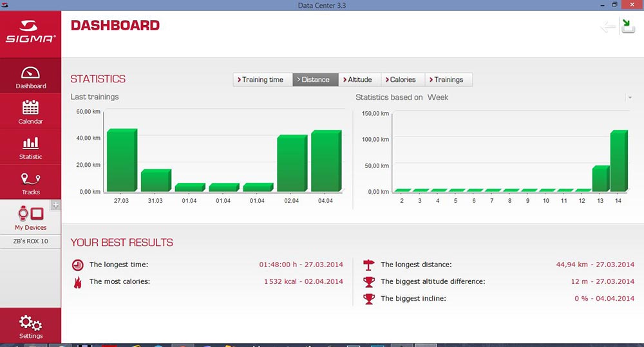Open My Devices watch icon

[30, 214]
